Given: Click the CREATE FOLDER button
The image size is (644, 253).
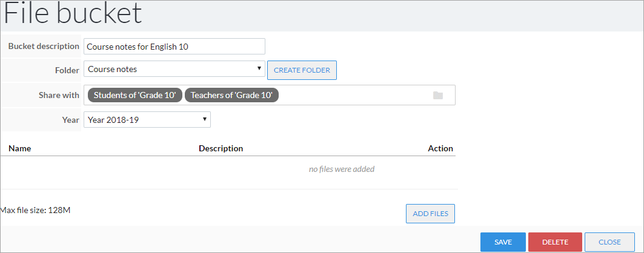Looking at the screenshot, I should pyautogui.click(x=302, y=70).
